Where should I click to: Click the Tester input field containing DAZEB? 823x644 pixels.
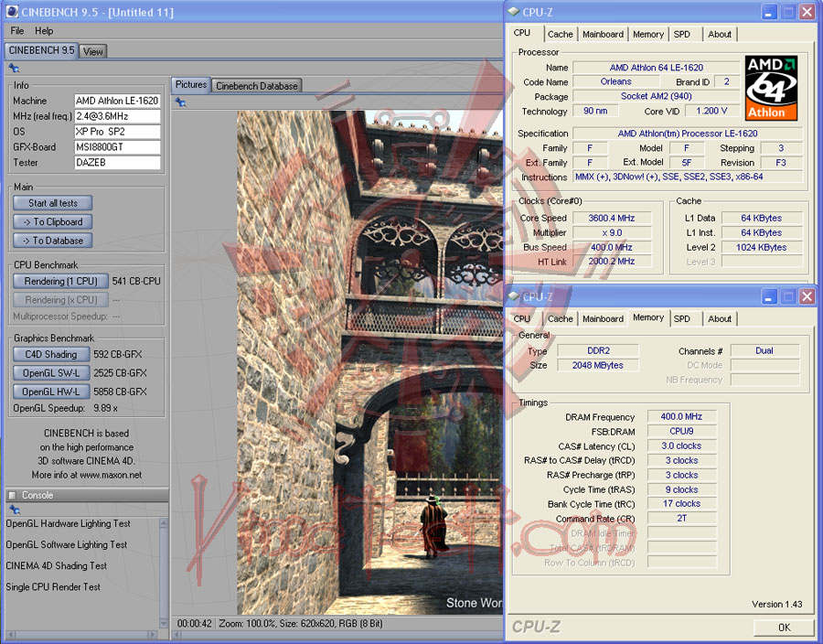(x=117, y=163)
